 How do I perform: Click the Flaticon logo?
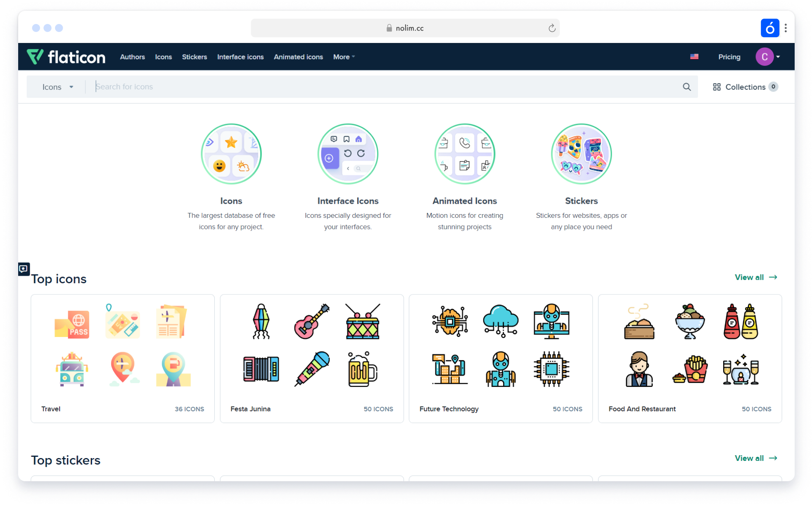pyautogui.click(x=66, y=57)
